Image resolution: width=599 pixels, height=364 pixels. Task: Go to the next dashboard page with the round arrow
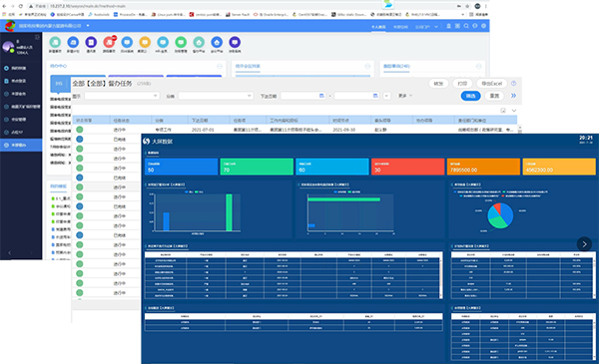pyautogui.click(x=584, y=244)
